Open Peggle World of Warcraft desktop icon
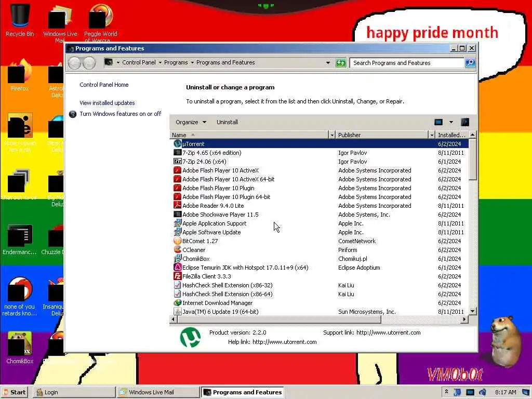 100,22
